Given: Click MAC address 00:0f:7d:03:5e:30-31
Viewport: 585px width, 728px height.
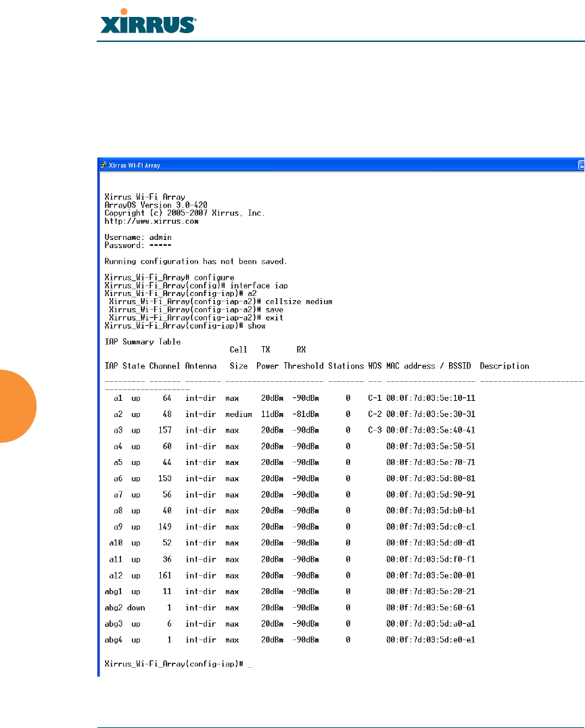Looking at the screenshot, I should tap(431, 414).
